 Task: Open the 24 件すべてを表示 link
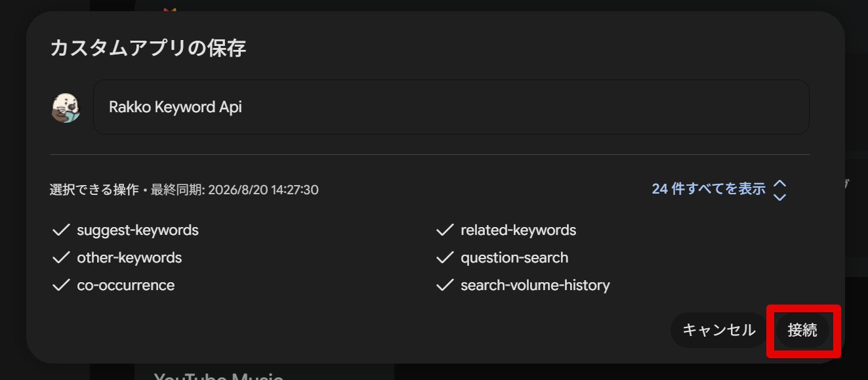709,189
